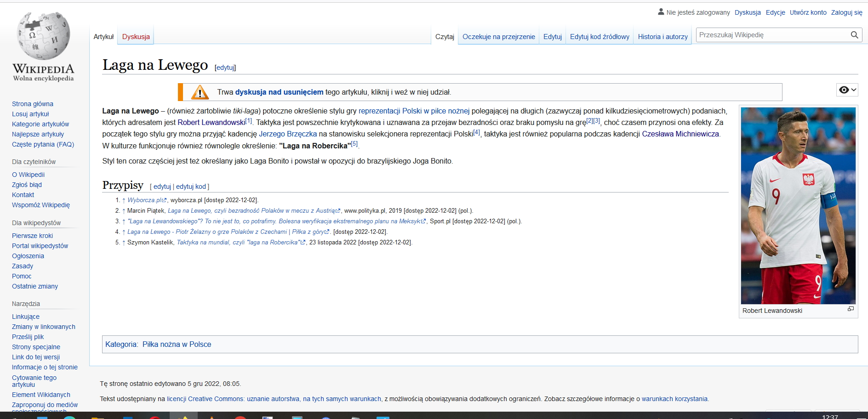Open the Wyborcza.pl reference link
This screenshot has width=868, height=419.
pos(147,200)
